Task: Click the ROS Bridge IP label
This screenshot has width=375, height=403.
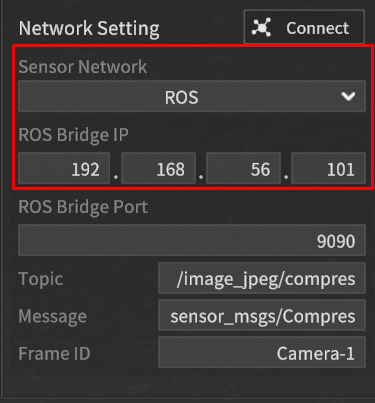Action: tap(73, 135)
